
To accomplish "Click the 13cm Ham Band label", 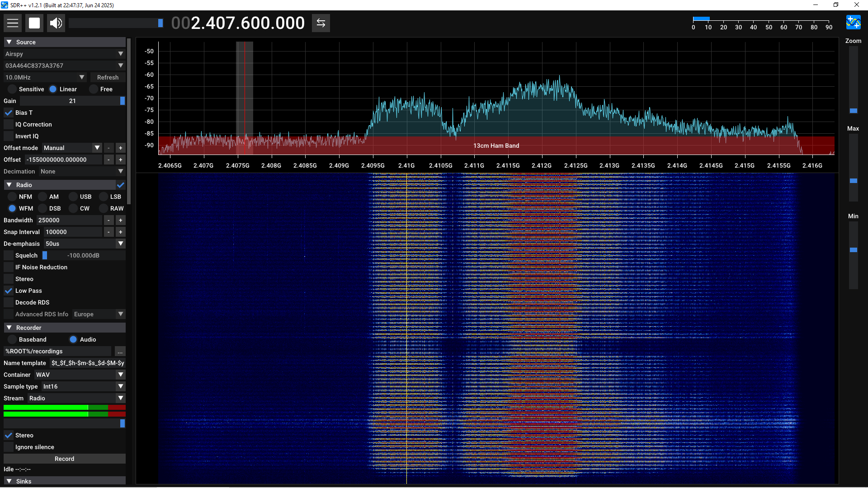I will (496, 145).
